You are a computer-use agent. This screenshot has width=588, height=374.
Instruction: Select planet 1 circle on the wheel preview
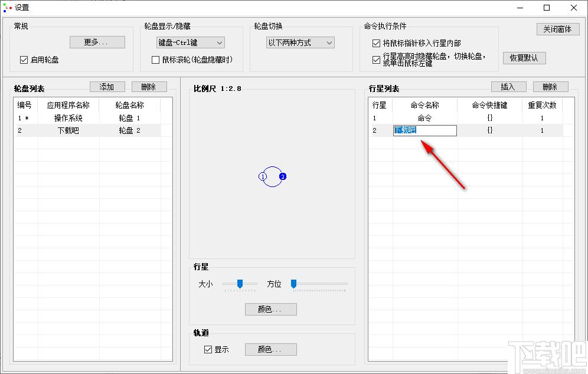click(263, 176)
